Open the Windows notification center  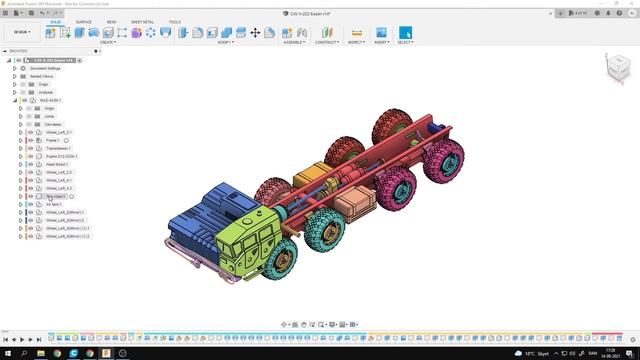629,353
